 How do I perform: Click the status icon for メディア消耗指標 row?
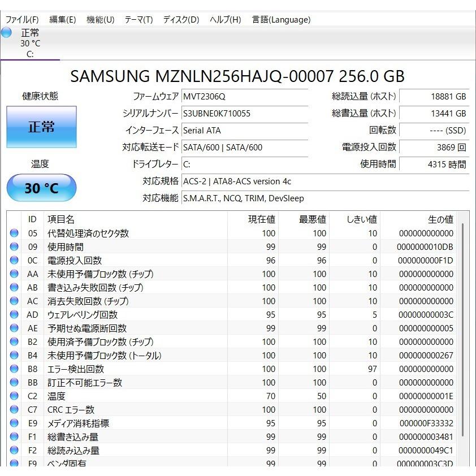[14, 423]
